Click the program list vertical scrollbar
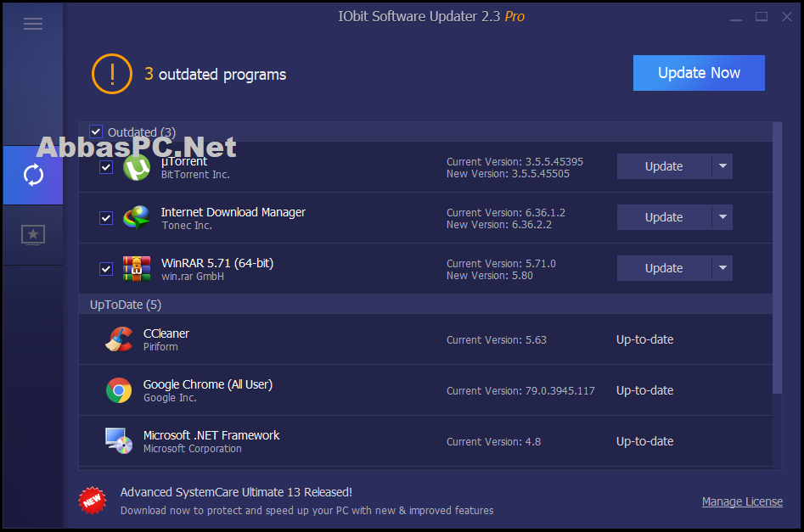Image resolution: width=804 pixels, height=532 pixels. [778, 258]
